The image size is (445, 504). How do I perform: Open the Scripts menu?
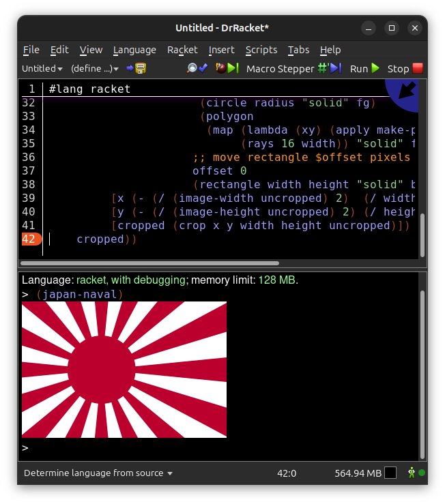pos(261,50)
